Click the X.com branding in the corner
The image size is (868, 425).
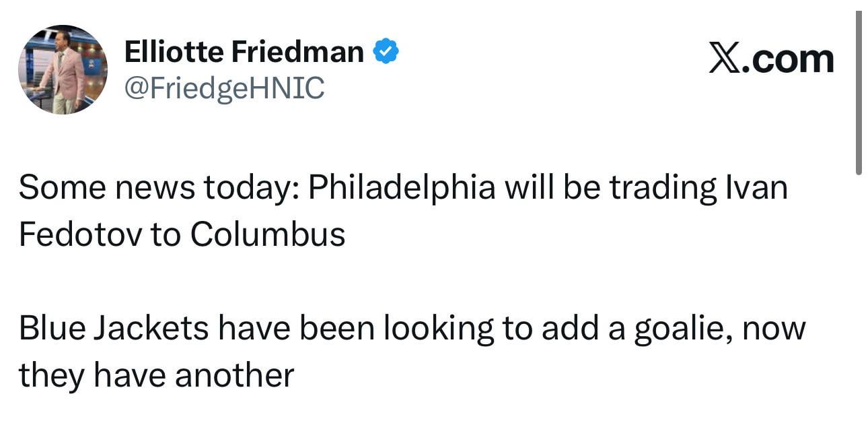pos(770,57)
